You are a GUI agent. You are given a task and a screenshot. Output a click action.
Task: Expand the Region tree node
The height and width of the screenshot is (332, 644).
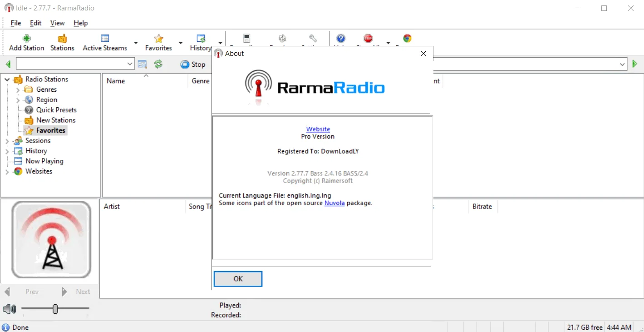[x=18, y=100]
